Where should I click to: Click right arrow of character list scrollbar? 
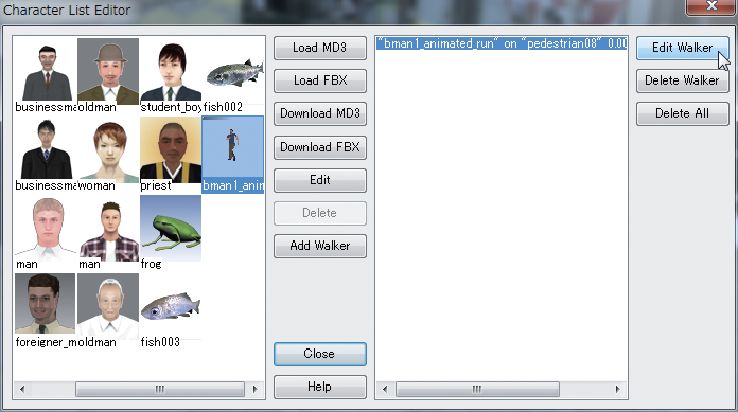point(255,389)
